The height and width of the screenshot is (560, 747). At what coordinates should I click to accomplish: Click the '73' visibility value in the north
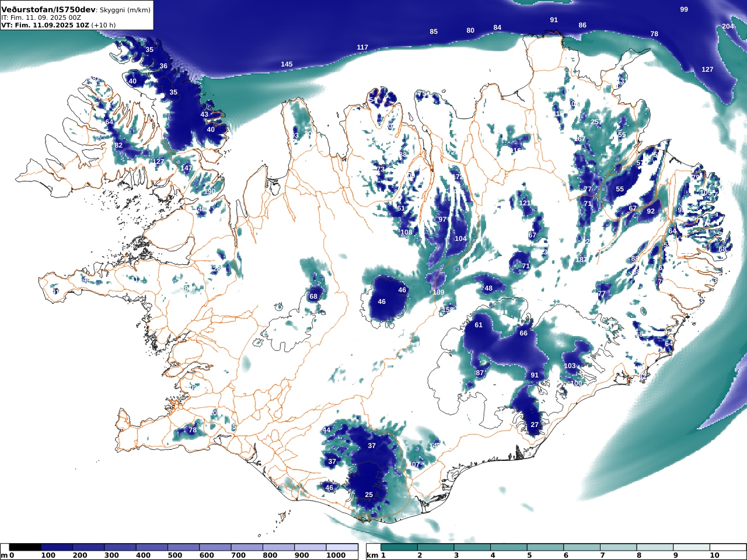[x=381, y=169]
